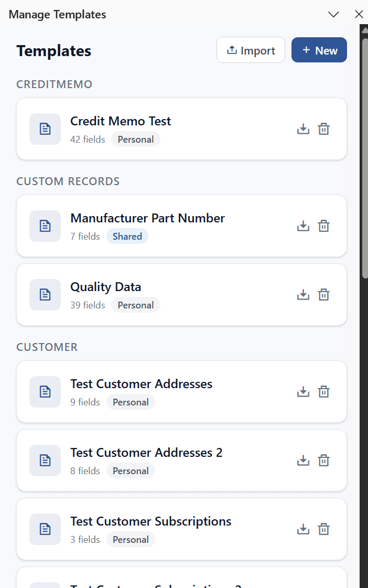Click document icon for Quality Data
The image size is (368, 588).
[45, 295]
